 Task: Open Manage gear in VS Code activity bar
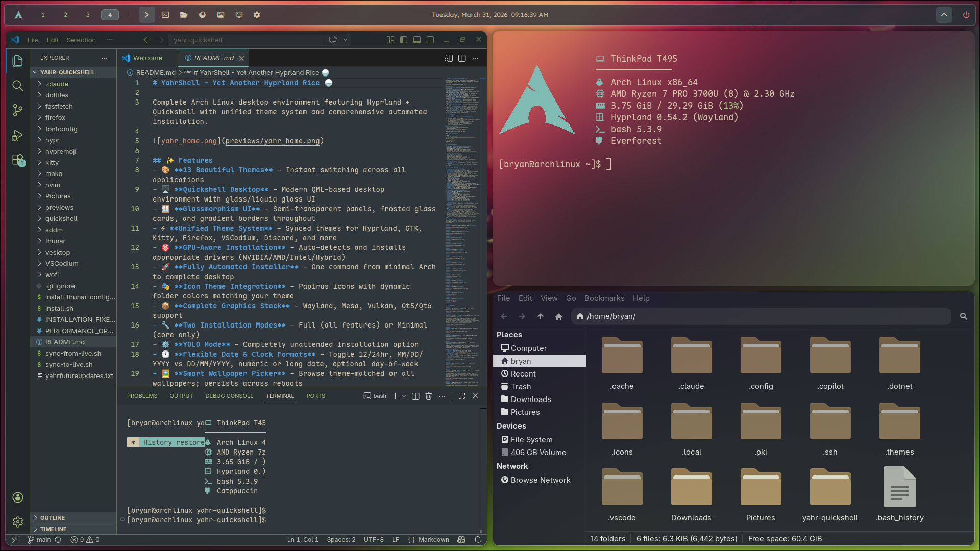point(17,522)
